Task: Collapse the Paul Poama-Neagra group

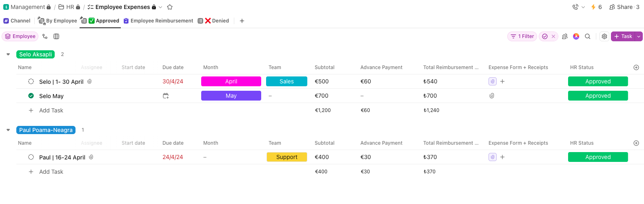Action: tap(8, 130)
